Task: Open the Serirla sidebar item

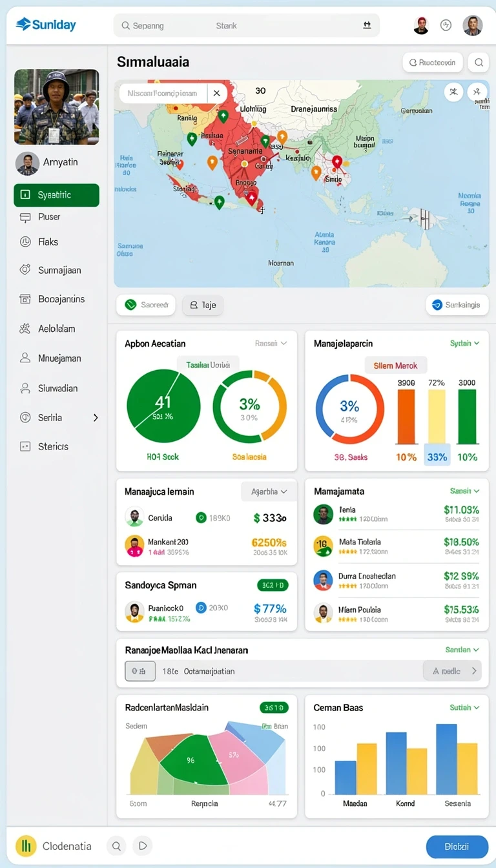Action: [x=57, y=418]
